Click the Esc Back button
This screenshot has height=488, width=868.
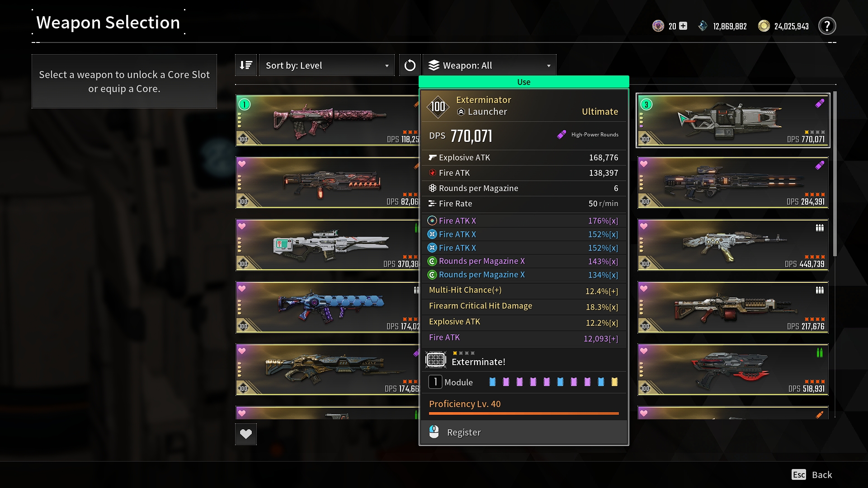812,475
